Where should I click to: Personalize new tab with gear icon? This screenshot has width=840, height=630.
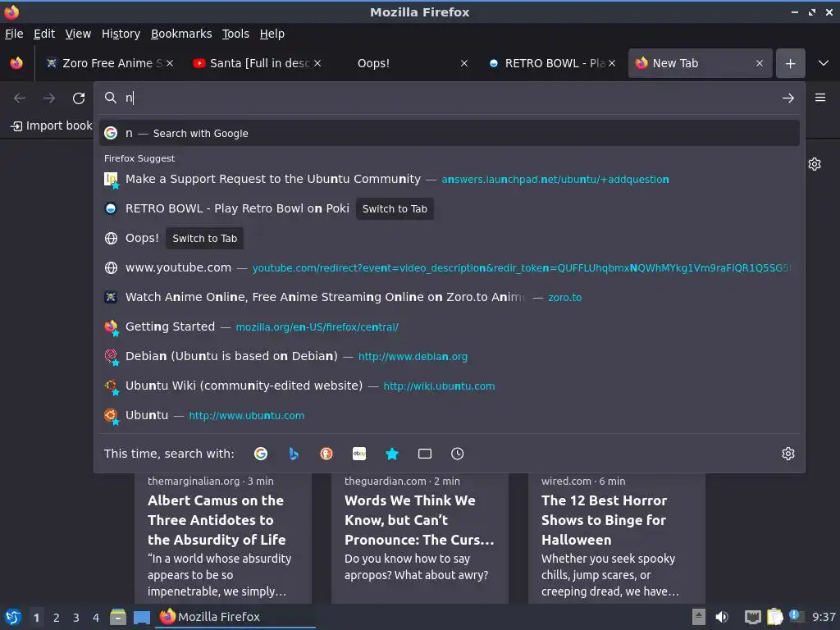[x=815, y=164]
